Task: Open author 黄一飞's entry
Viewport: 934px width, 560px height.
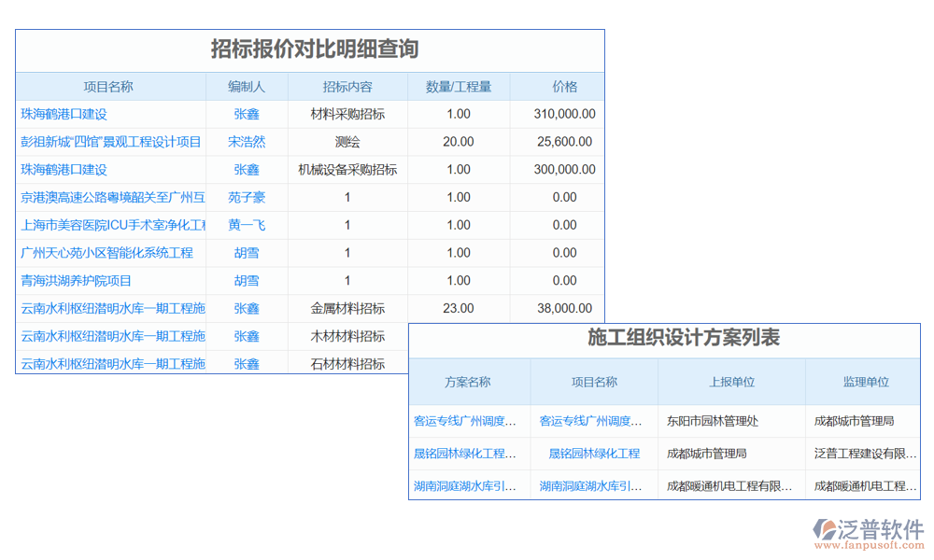Action: click(x=247, y=225)
